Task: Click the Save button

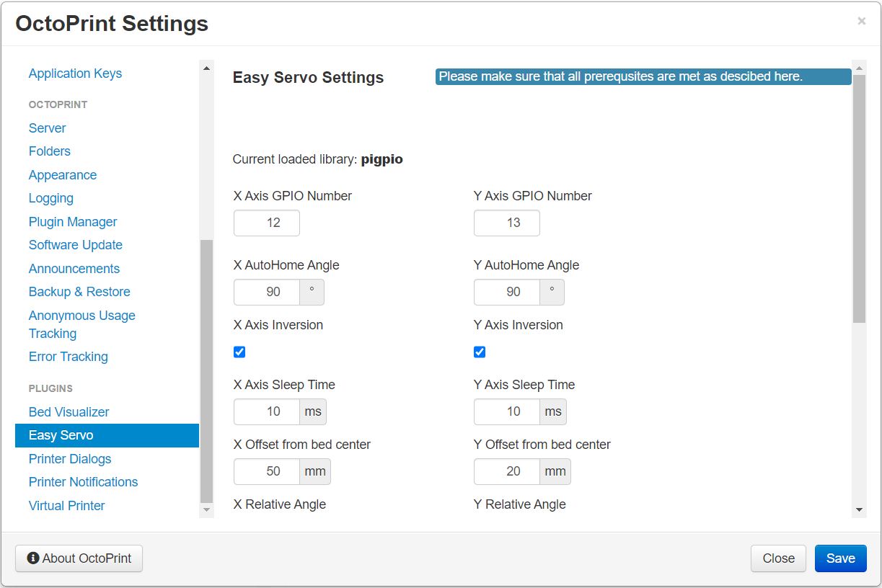Action: coord(841,558)
